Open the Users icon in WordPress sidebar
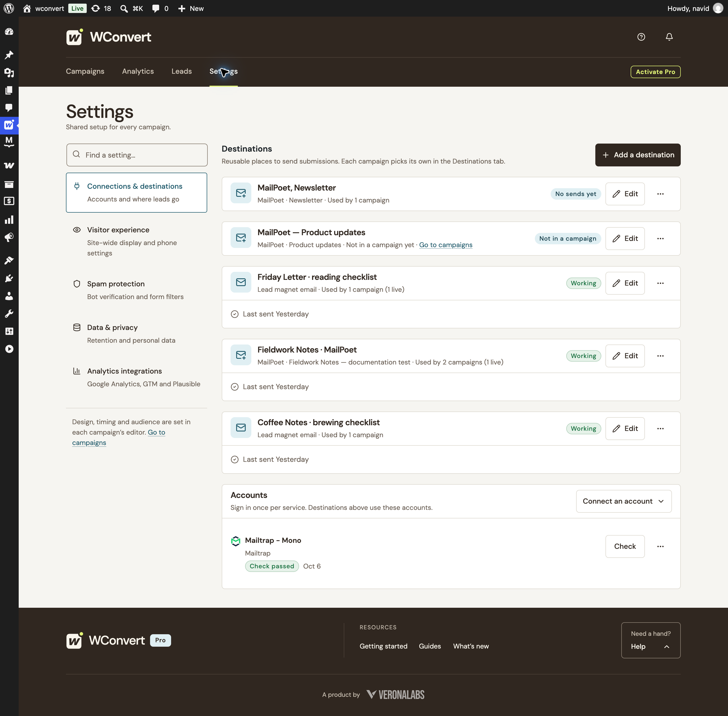Viewport: 728px width, 716px height. (9, 296)
